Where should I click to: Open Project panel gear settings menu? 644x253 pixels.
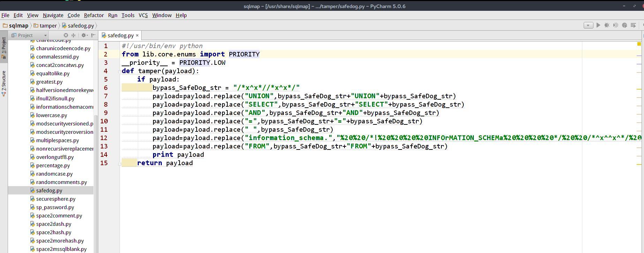tap(84, 35)
